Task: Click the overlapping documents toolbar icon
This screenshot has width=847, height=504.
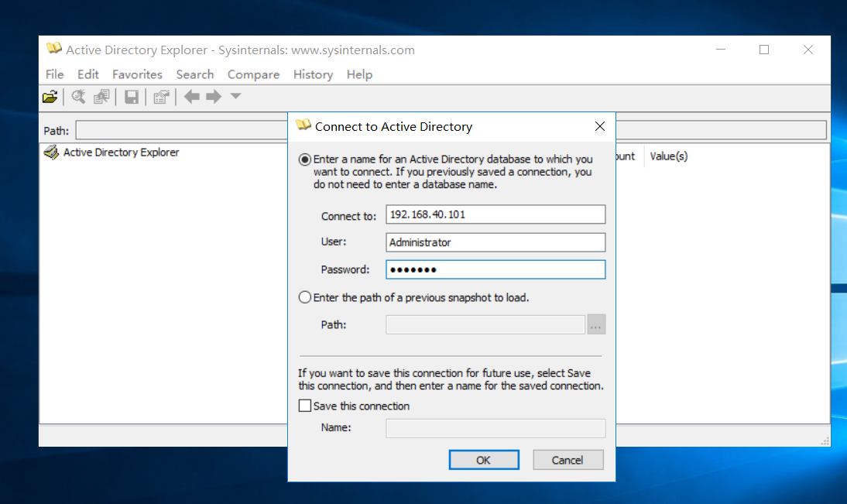Action: [x=101, y=98]
